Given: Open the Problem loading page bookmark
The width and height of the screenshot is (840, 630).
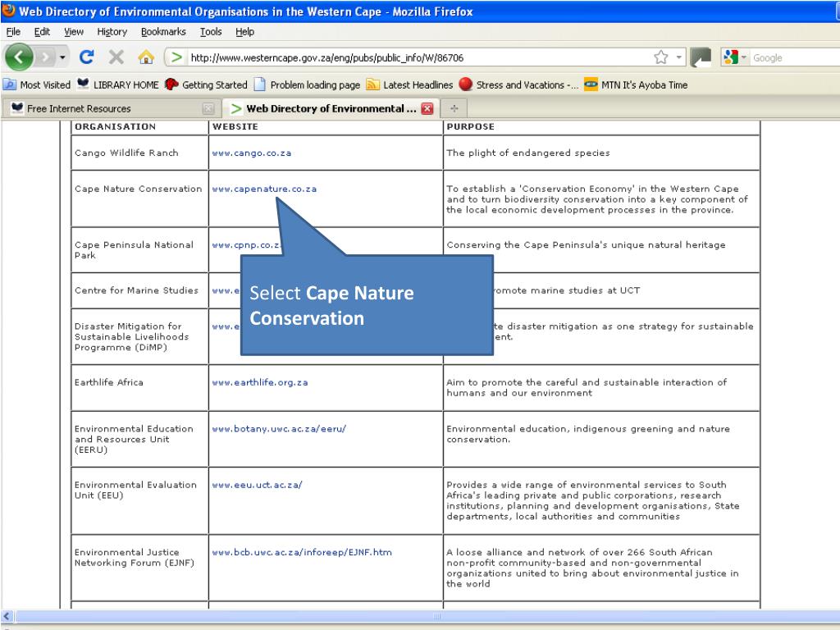Looking at the screenshot, I should [x=307, y=84].
